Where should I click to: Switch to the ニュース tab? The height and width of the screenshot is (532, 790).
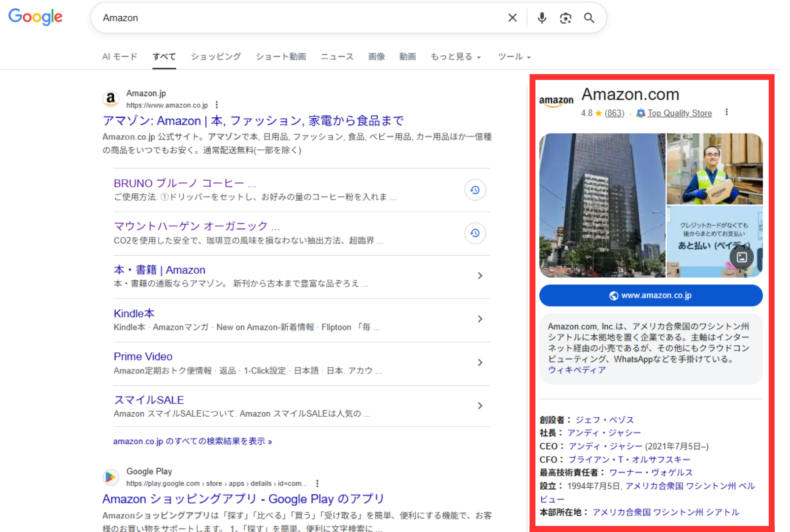point(337,56)
